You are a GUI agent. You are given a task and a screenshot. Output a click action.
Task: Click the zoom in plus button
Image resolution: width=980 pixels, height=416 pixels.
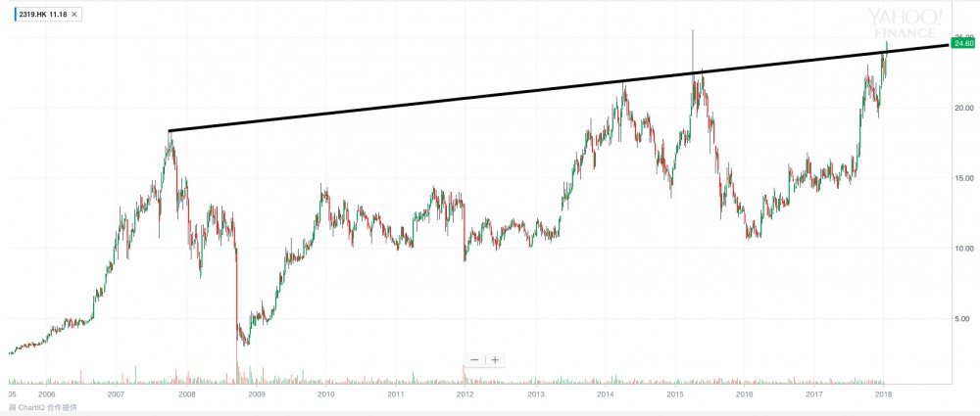496,360
